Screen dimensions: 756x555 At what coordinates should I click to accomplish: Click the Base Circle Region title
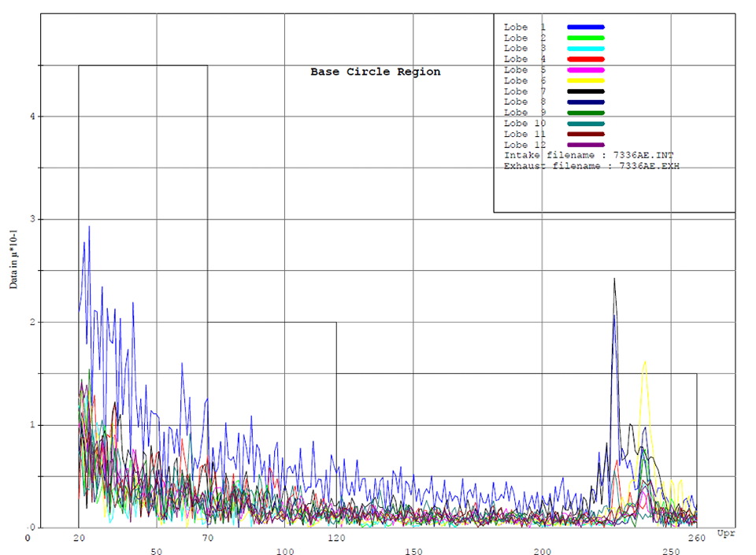click(x=376, y=72)
